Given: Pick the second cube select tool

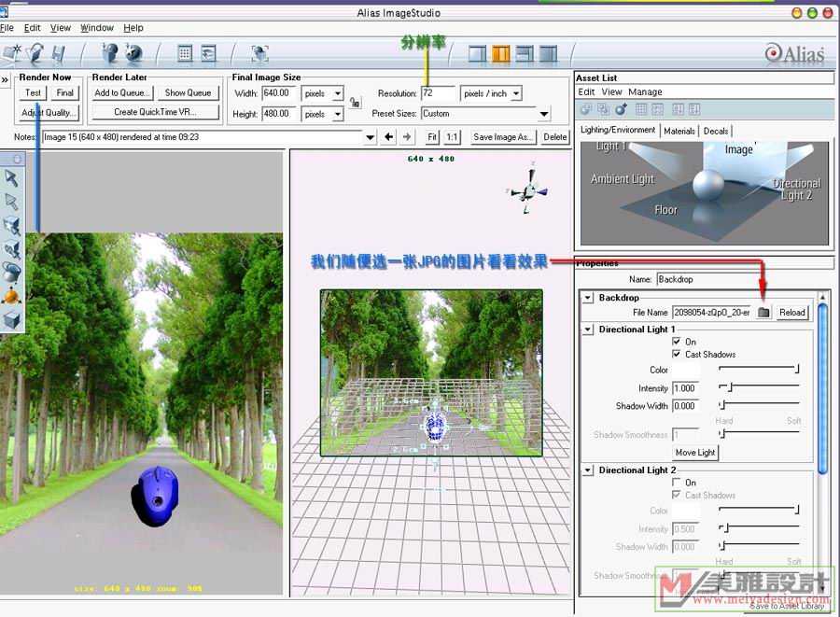Looking at the screenshot, I should pos(11,249).
